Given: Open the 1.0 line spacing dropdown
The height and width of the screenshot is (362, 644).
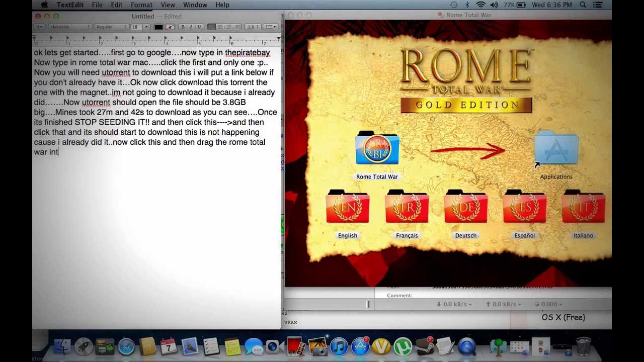Looking at the screenshot, I should pyautogui.click(x=253, y=27).
